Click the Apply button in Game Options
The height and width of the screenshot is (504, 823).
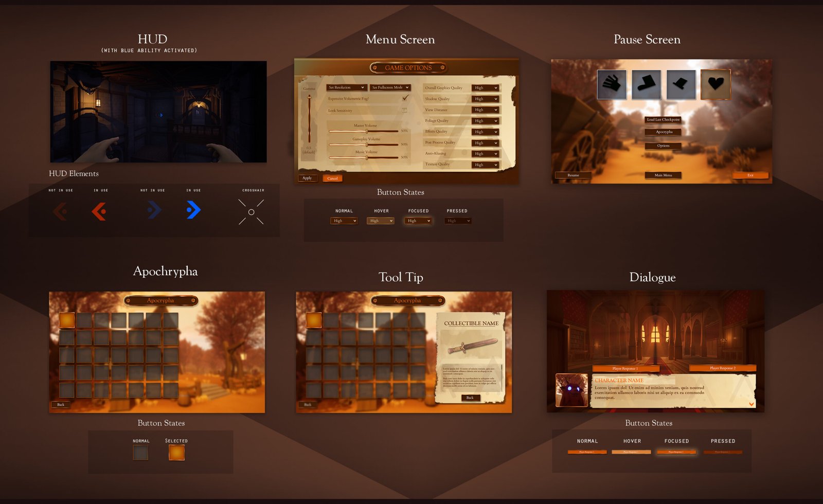pyautogui.click(x=307, y=178)
